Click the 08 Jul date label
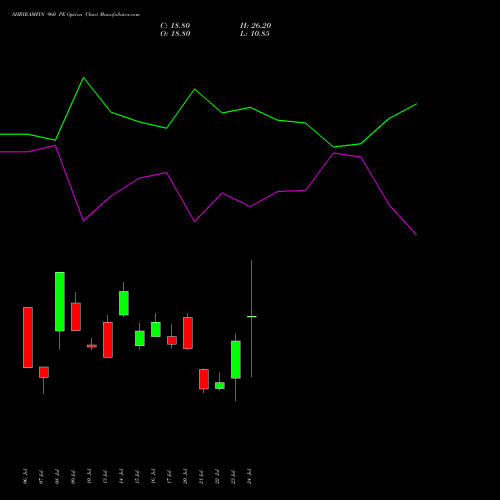 point(57,476)
